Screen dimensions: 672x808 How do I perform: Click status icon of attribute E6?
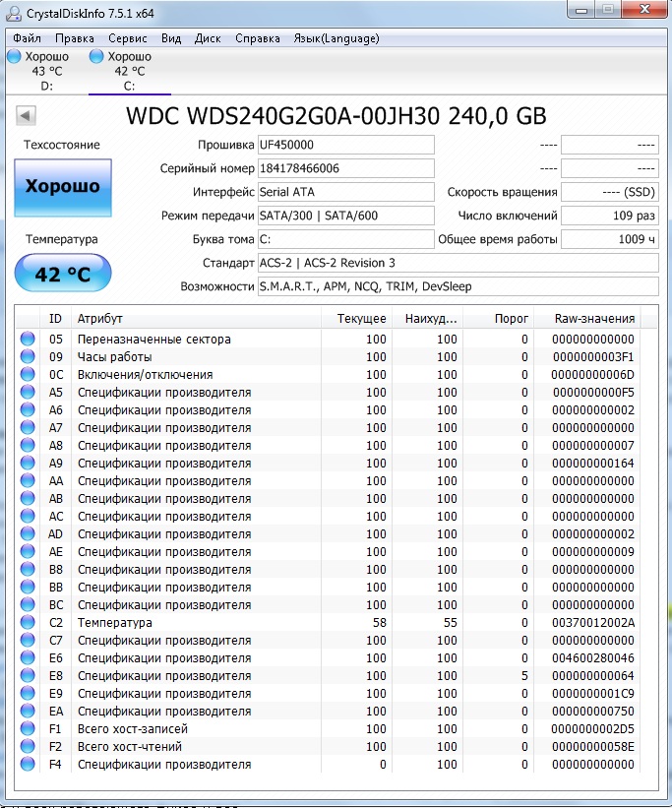(28, 657)
